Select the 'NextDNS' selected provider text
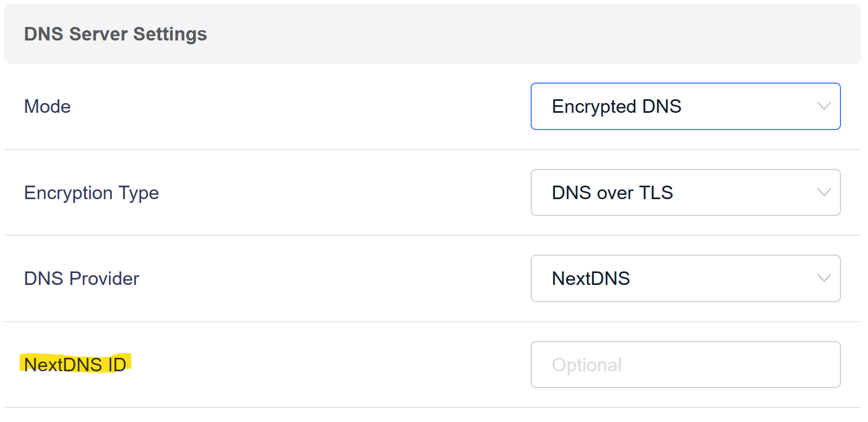Screen dimensions: 868x422 coord(591,279)
